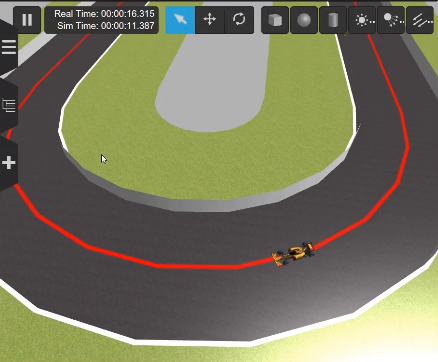This screenshot has width=438, height=362.
Task: Select the gray paved island in the infield
Action: pyautogui.click(x=213, y=83)
